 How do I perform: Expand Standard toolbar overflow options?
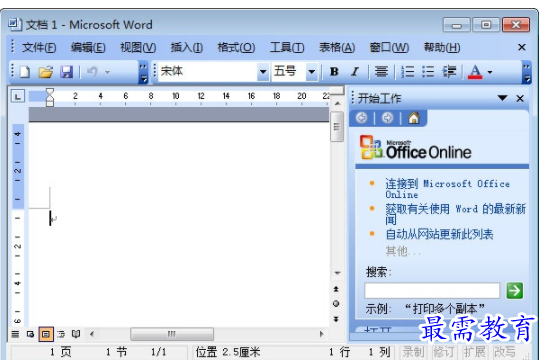[x=143, y=73]
